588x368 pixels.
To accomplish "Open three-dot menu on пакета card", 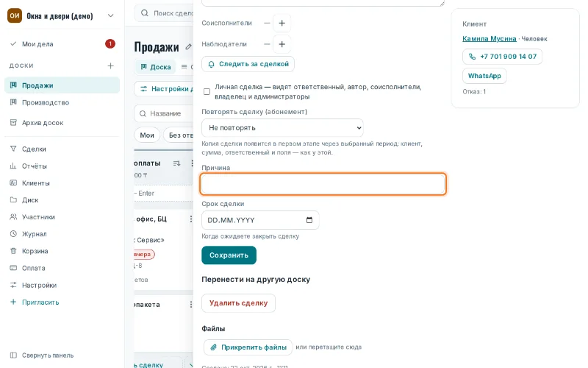I will pos(191,305).
